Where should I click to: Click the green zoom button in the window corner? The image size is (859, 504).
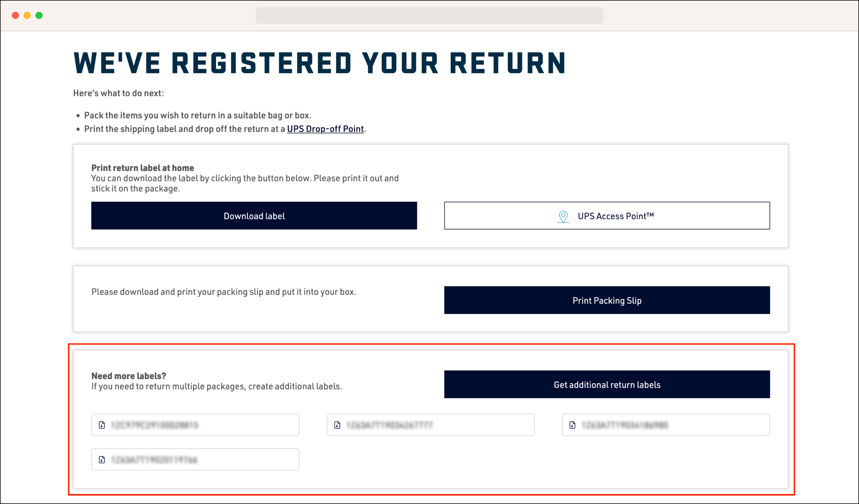pos(38,15)
